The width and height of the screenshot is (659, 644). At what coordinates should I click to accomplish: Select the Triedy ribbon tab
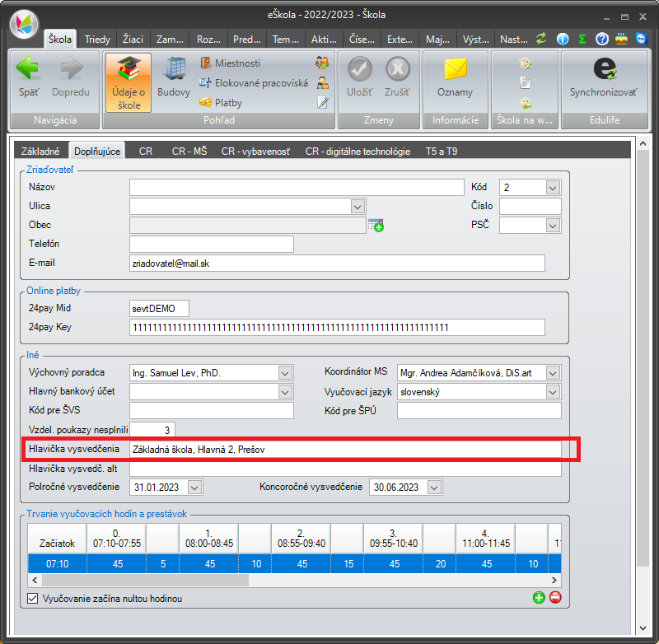tap(97, 40)
